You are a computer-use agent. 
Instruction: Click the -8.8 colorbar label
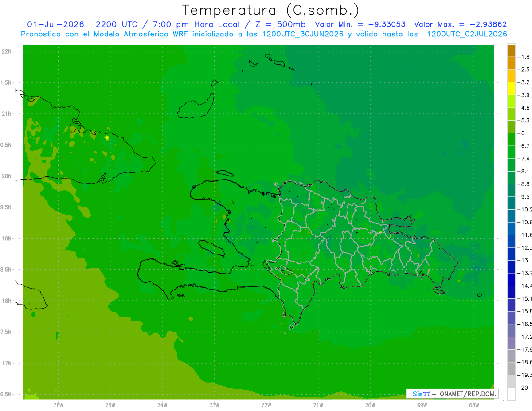click(524, 184)
